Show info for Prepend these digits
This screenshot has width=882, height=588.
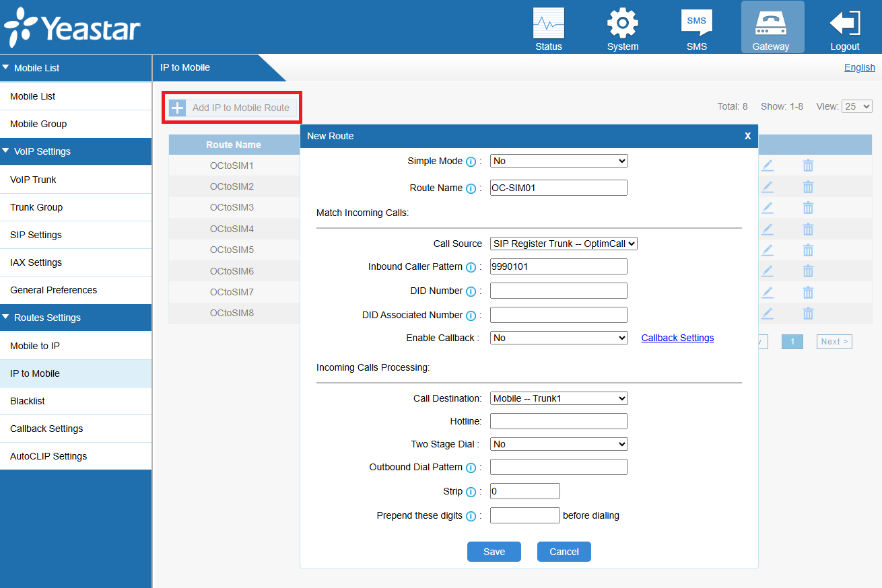tap(471, 516)
